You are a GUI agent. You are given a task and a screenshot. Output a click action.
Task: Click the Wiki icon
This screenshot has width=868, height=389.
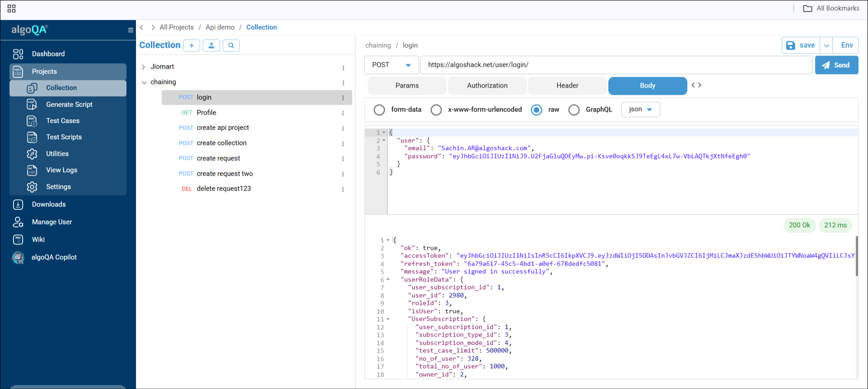tap(18, 239)
